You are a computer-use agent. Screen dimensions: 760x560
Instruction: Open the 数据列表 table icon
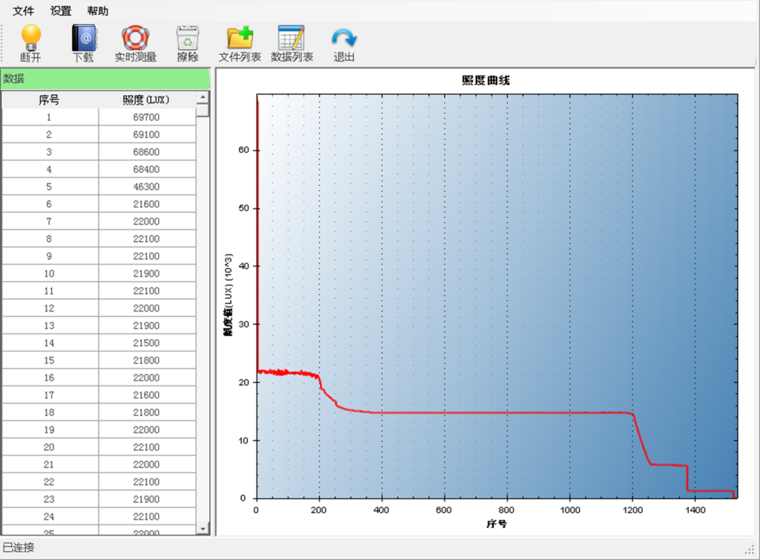[x=291, y=38]
